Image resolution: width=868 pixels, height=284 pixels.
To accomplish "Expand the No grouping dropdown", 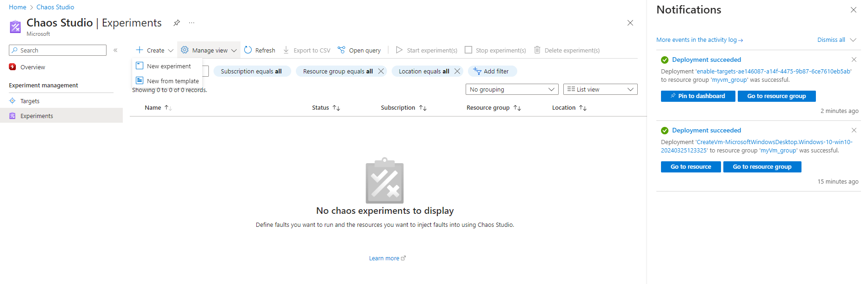I will pos(512,89).
